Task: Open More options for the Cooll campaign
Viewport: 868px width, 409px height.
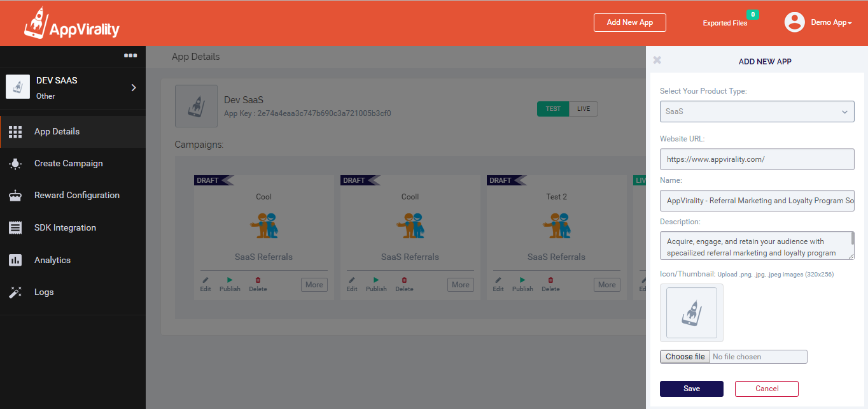Action: tap(461, 285)
